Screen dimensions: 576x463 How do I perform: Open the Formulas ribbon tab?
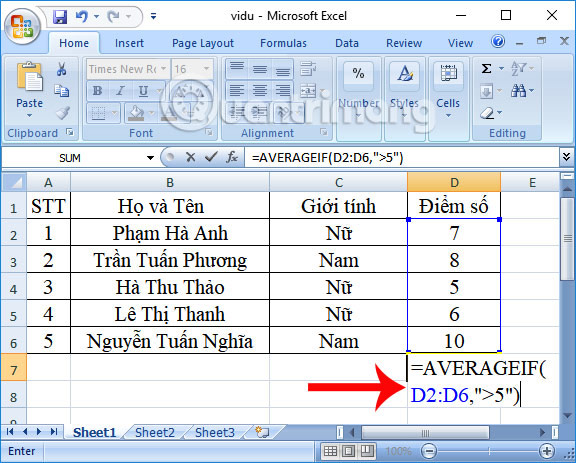tap(283, 43)
